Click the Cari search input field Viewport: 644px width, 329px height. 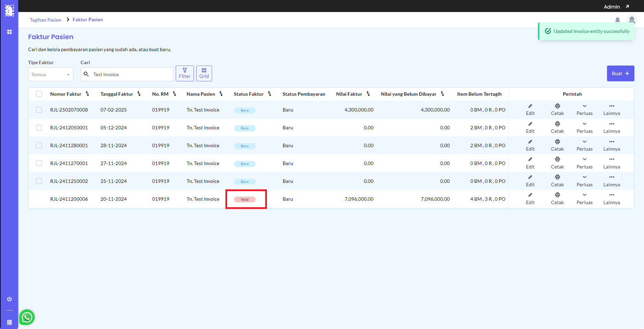coord(127,74)
